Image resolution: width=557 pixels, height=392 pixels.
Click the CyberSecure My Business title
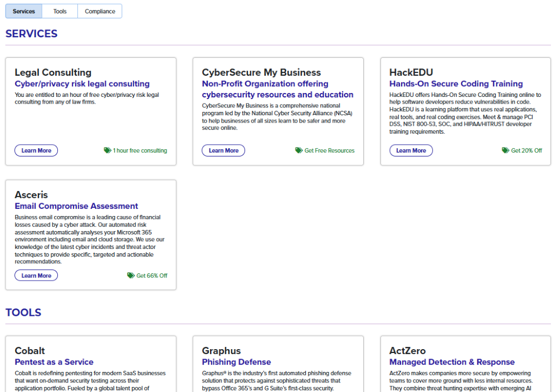[x=261, y=72]
